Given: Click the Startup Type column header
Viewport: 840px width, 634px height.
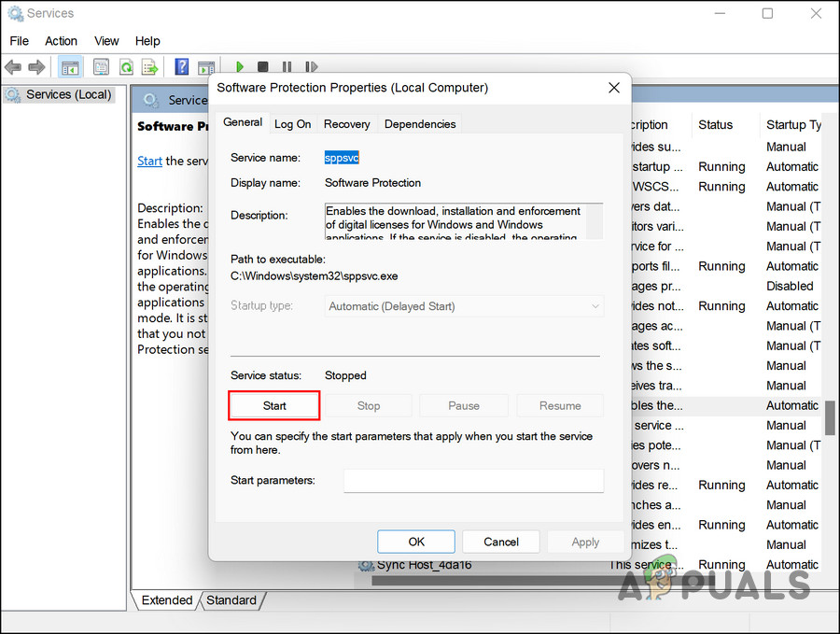Looking at the screenshot, I should 794,125.
